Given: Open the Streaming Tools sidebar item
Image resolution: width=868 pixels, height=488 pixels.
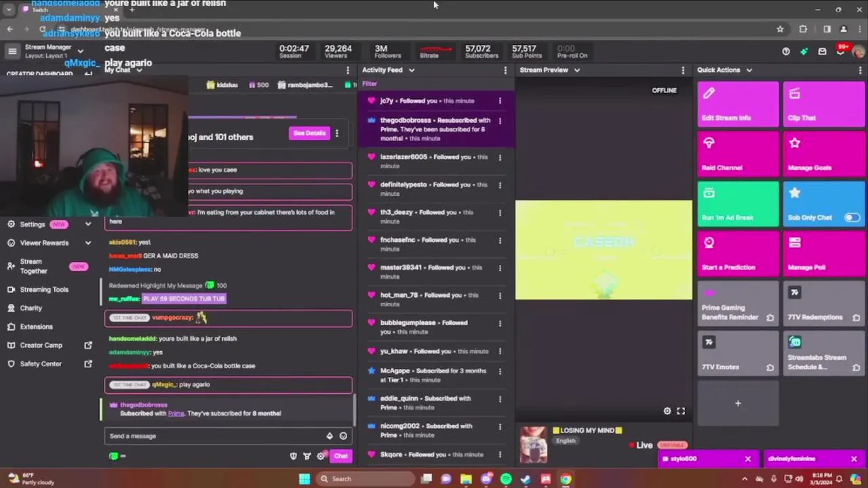Looking at the screenshot, I should [44, 289].
